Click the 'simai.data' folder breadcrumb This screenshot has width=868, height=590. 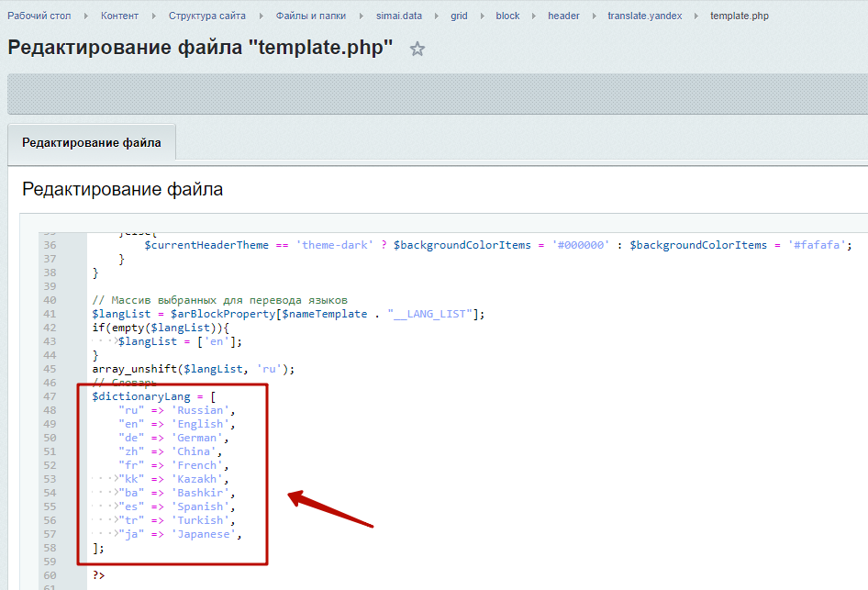pyautogui.click(x=401, y=16)
